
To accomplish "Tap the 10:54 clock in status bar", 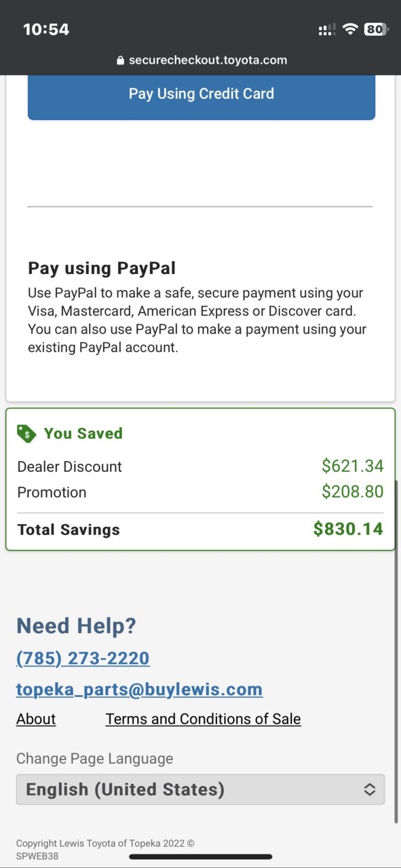I will pos(46,29).
